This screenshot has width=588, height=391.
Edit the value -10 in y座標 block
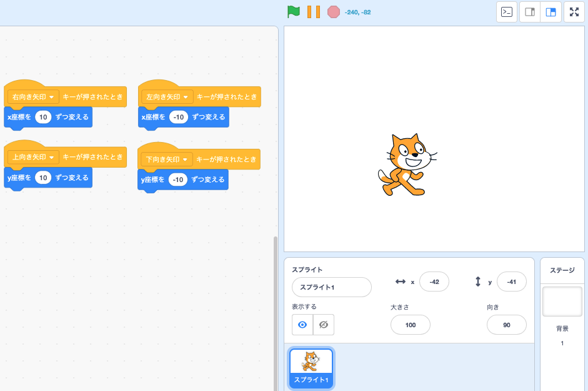pyautogui.click(x=177, y=180)
